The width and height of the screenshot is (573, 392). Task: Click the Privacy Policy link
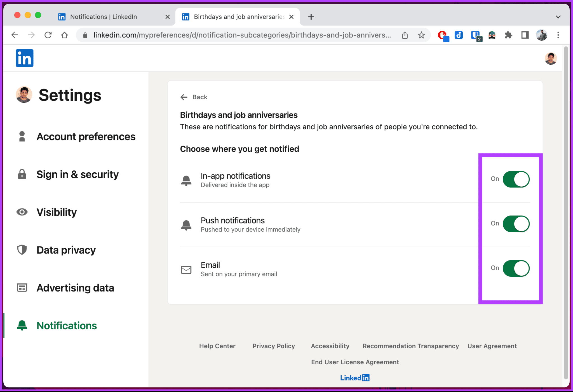point(273,345)
